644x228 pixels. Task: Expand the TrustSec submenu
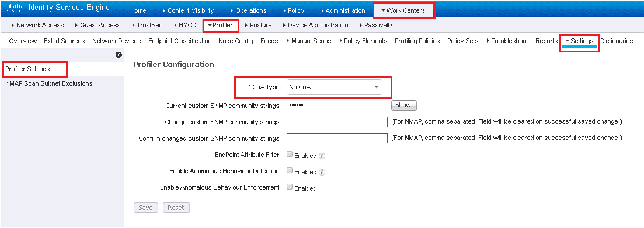click(147, 25)
